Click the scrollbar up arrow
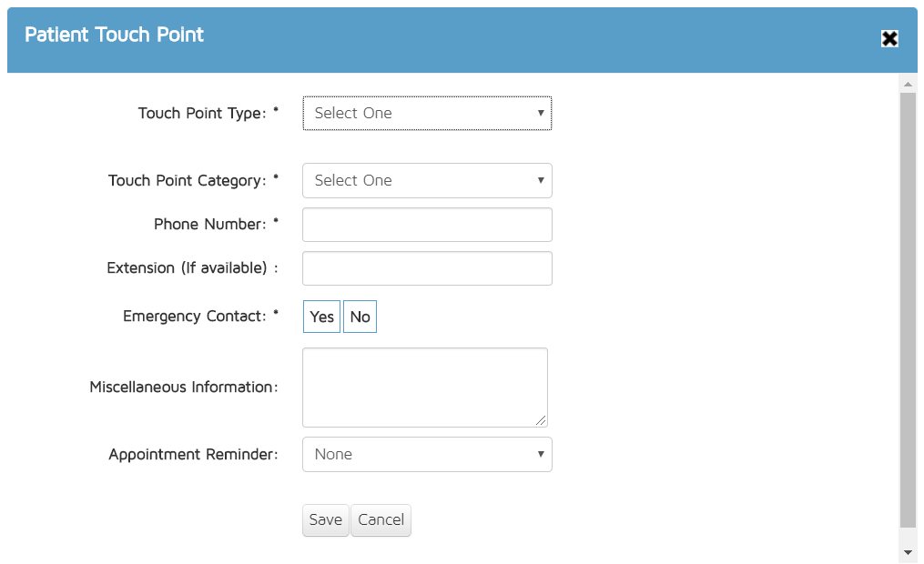 (x=908, y=84)
